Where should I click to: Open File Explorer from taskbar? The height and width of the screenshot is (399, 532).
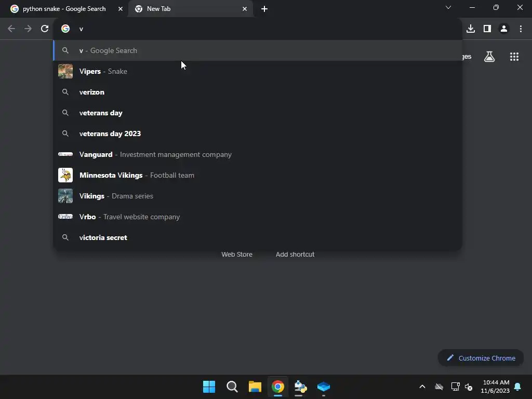255,387
